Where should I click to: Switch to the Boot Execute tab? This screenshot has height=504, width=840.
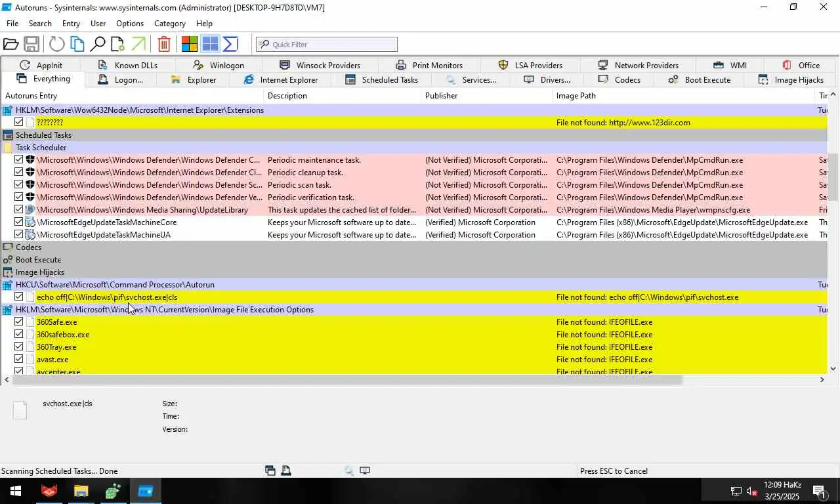699,79
